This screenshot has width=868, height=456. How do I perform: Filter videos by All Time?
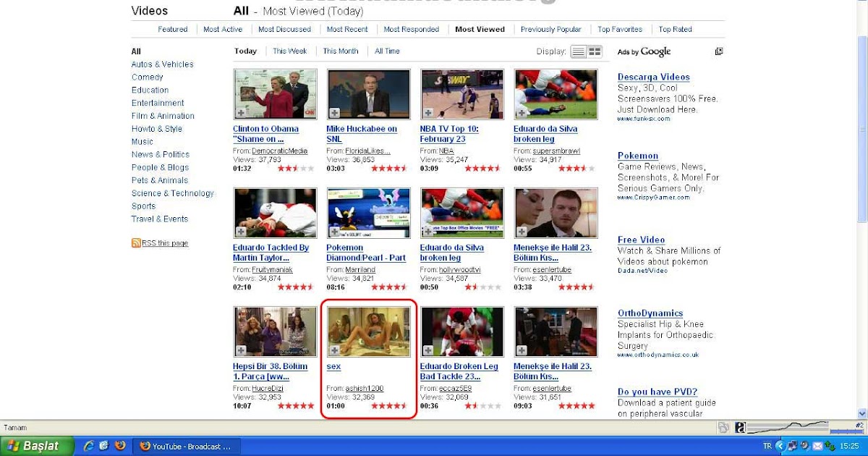tap(388, 51)
